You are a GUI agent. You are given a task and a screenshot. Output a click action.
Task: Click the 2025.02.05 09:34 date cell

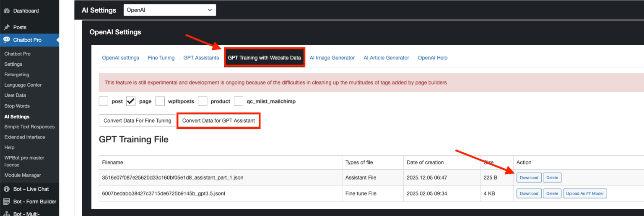coord(442,193)
